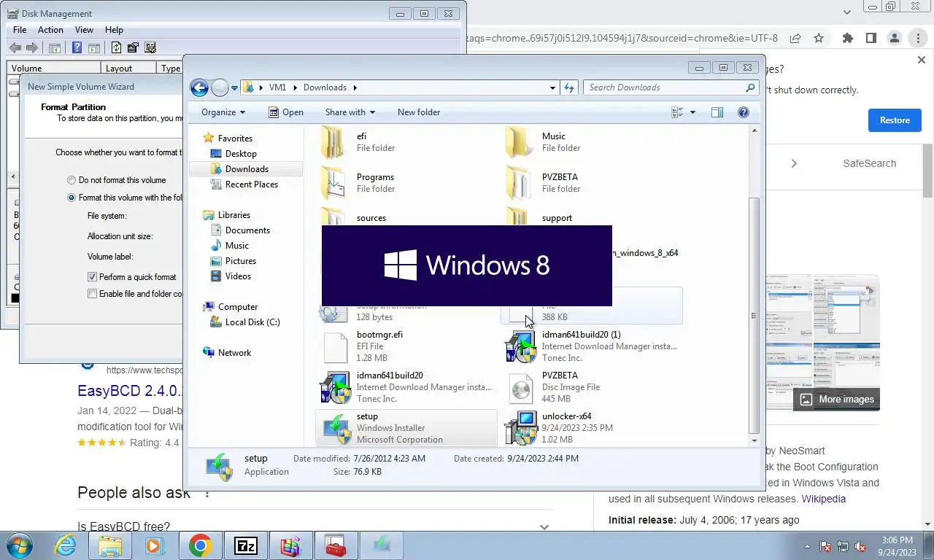Click the Explorer vertical scrollbar thumb

tap(754, 315)
